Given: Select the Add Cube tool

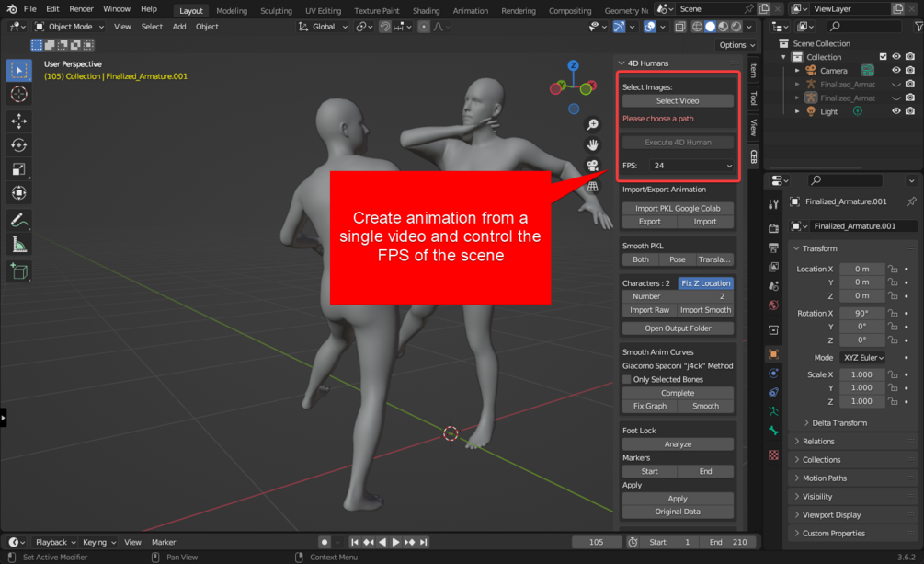Looking at the screenshot, I should click(x=19, y=271).
